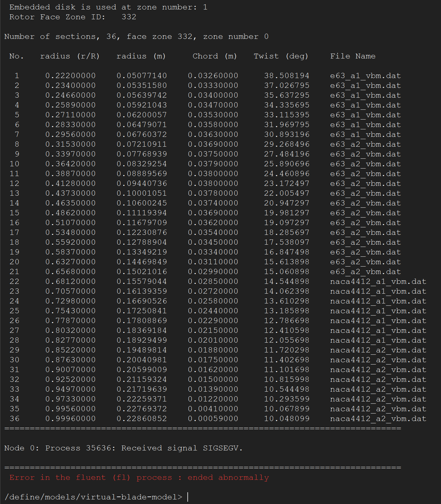
Task: Click the 'Twist (deg)' column header
Action: tap(281, 56)
